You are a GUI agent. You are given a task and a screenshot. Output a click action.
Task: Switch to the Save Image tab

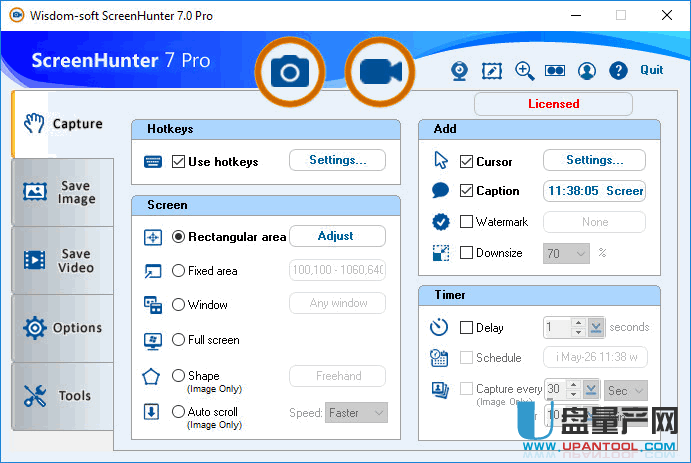62,192
